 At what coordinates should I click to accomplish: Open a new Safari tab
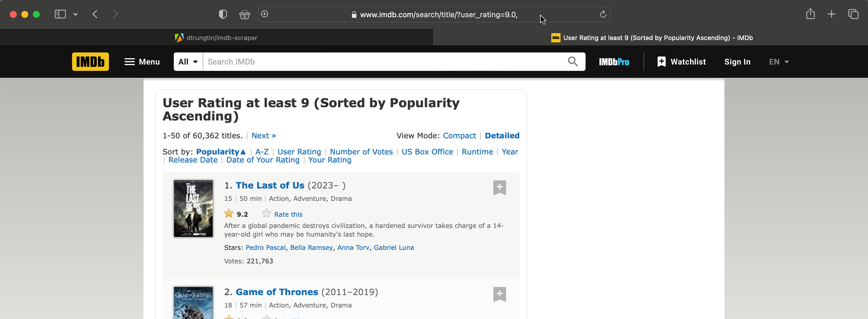coord(831,14)
